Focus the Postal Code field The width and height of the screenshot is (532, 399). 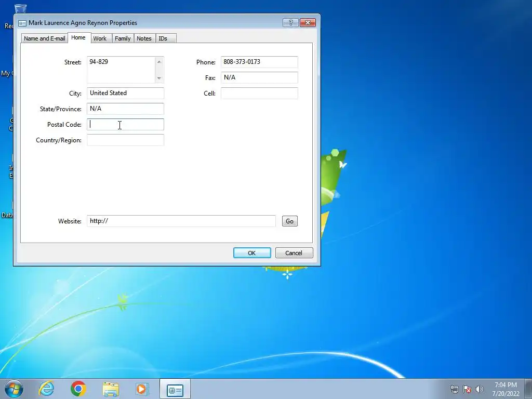tap(125, 125)
